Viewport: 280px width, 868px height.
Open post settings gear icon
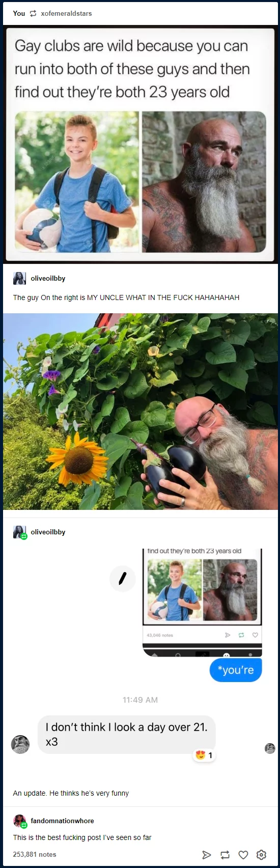point(261,854)
